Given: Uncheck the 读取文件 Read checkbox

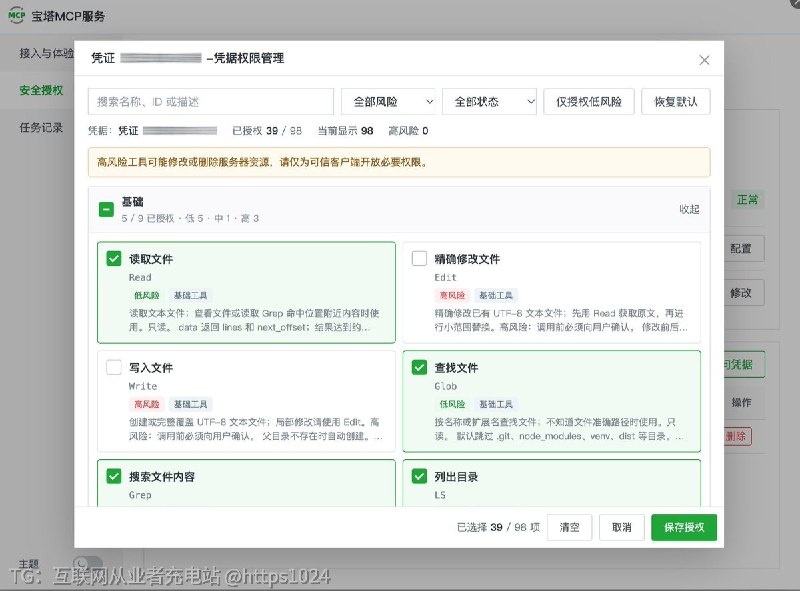Looking at the screenshot, I should pos(114,258).
